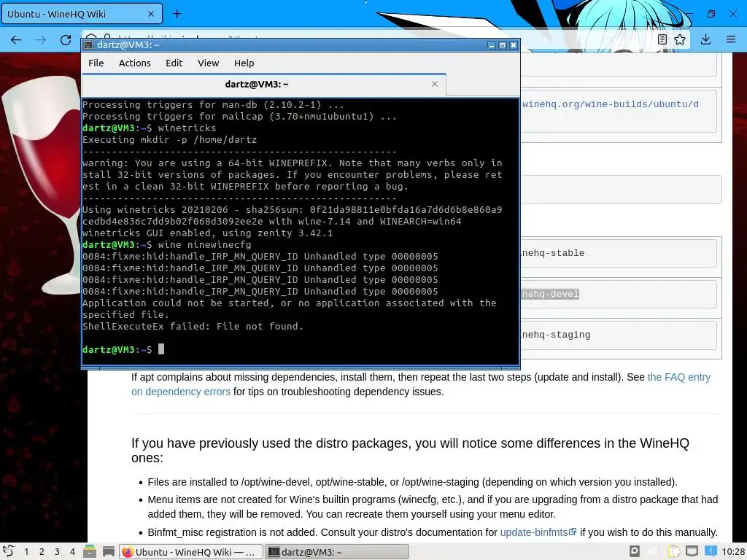Minimize the terminal window
This screenshot has width=747, height=560.
pyautogui.click(x=492, y=45)
